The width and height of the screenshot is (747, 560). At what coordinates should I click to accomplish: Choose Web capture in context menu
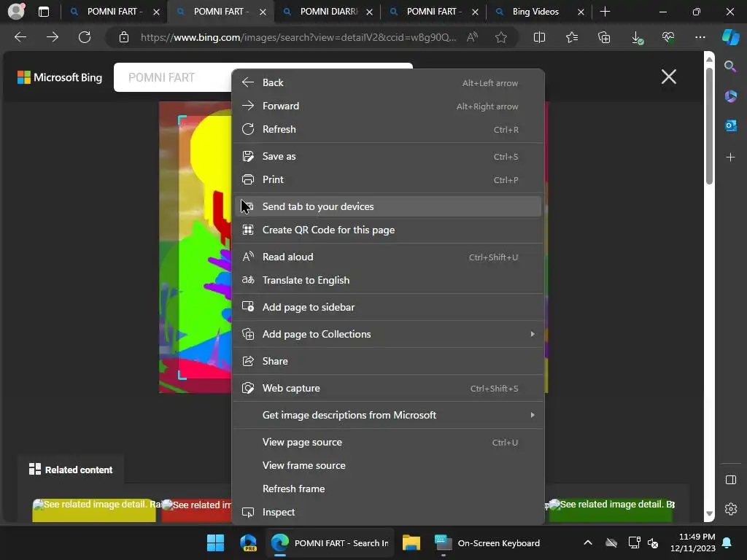click(388, 388)
